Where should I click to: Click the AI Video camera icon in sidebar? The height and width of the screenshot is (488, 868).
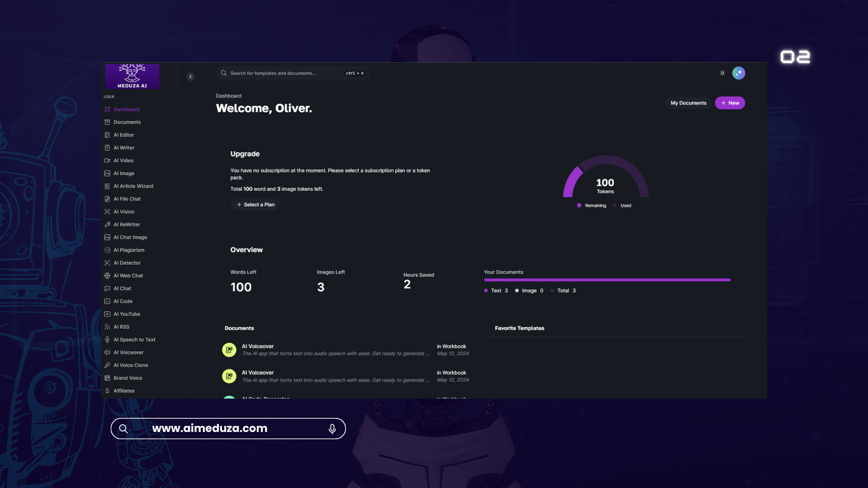(107, 160)
